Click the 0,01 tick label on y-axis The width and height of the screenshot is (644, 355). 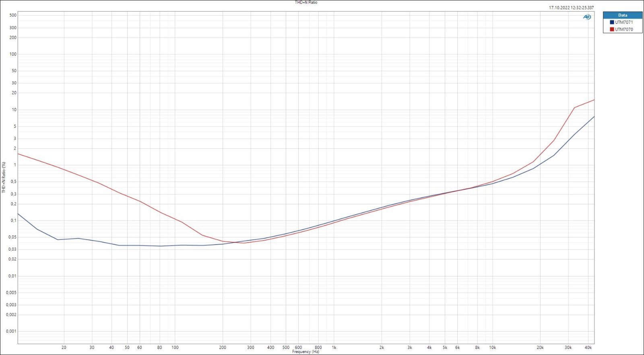point(12,276)
